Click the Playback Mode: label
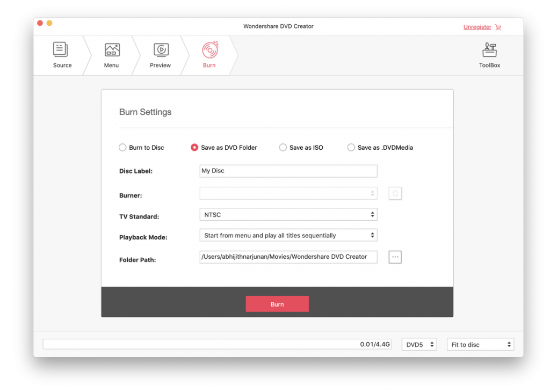The image size is (550, 392). tap(143, 237)
